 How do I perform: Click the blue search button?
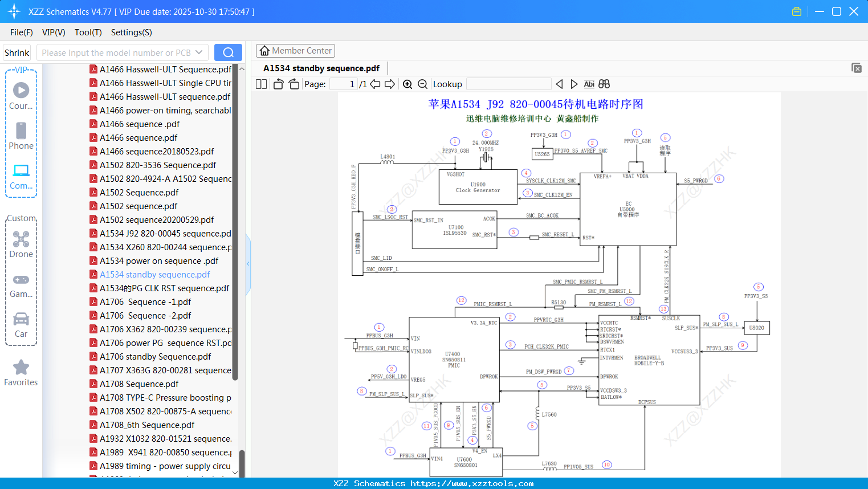tap(228, 52)
